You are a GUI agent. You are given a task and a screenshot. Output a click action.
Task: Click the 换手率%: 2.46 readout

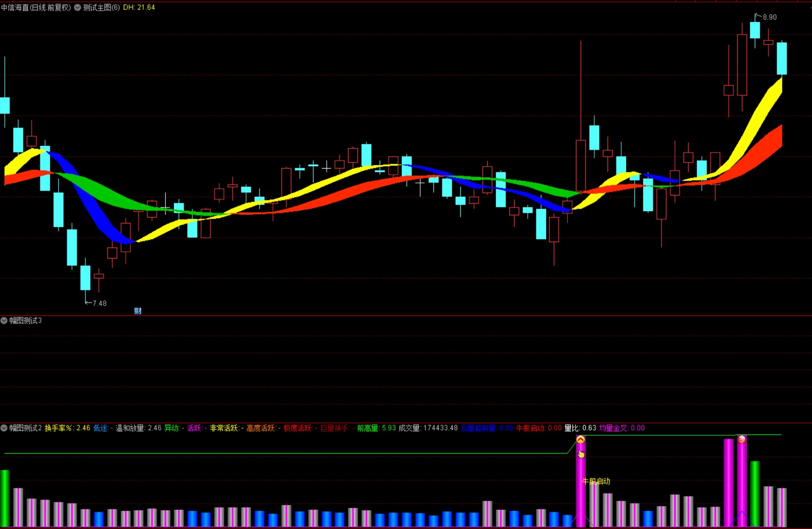[x=67, y=428]
